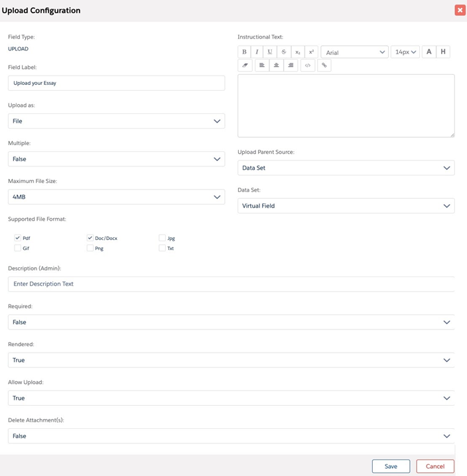The height and width of the screenshot is (476, 467).
Task: Click the Cancel button
Action: pos(435,466)
